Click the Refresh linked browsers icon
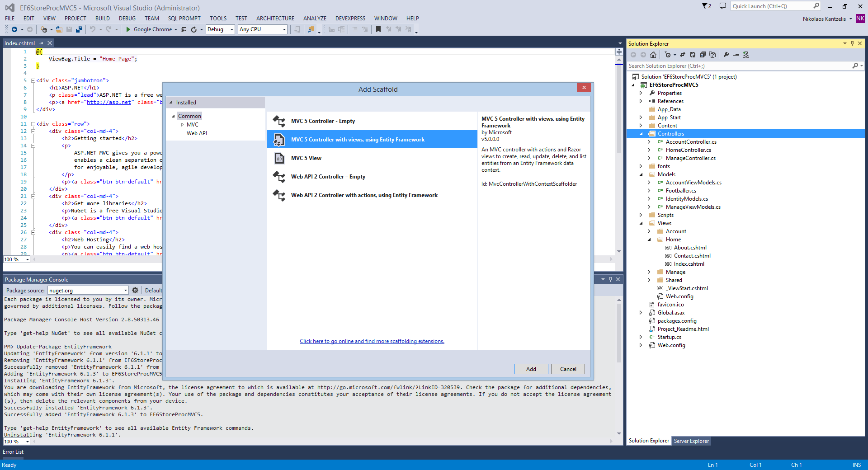 tap(194, 29)
